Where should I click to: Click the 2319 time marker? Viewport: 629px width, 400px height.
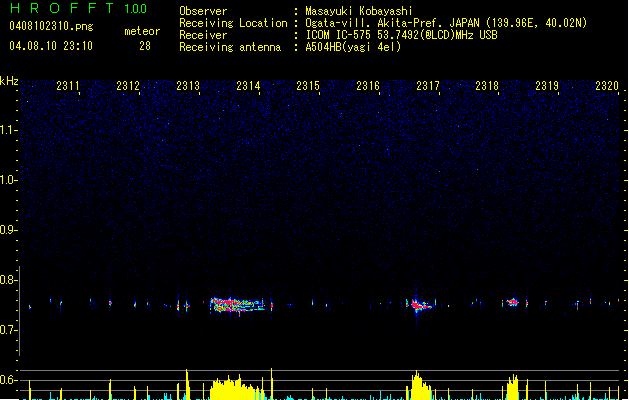547,86
